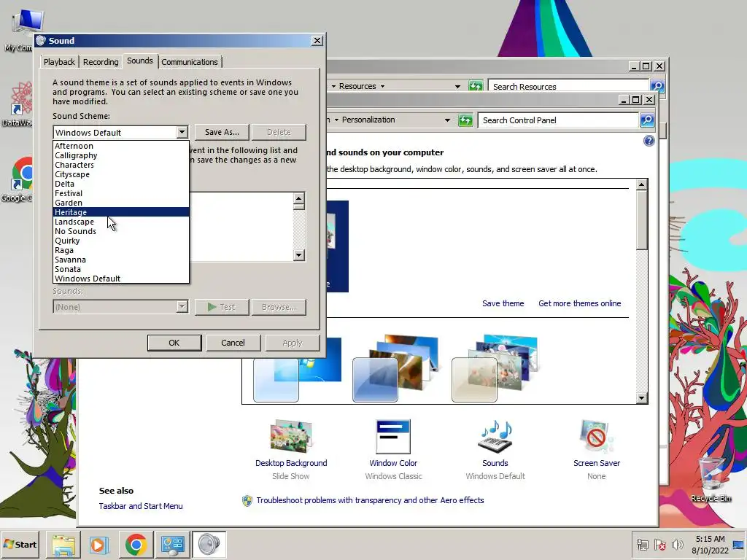Choose Sonata sound scheme
Viewport: 747px width, 560px height.
point(121,270)
